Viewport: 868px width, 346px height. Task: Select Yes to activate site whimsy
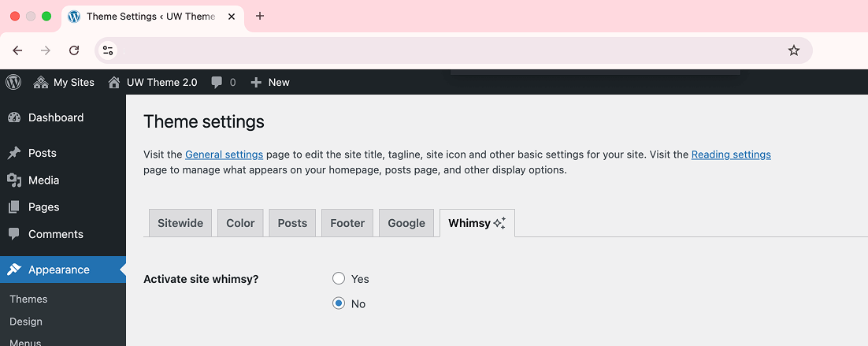tap(339, 278)
